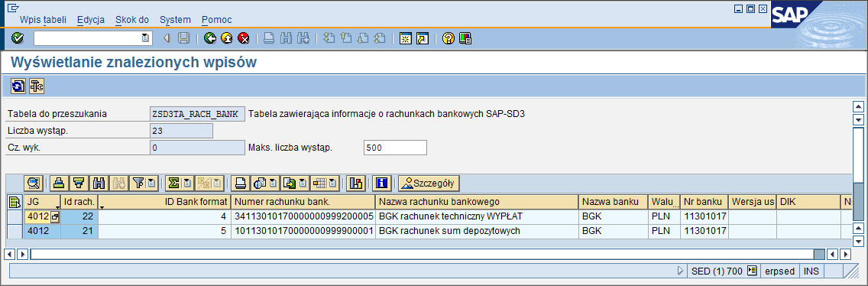The height and width of the screenshot is (286, 868).
Task: Expand the status bar message arrow
Action: (681, 271)
